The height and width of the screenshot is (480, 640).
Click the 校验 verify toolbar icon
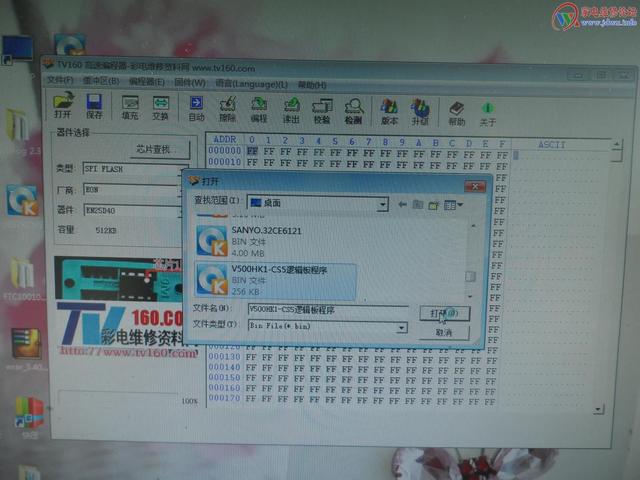tap(322, 111)
